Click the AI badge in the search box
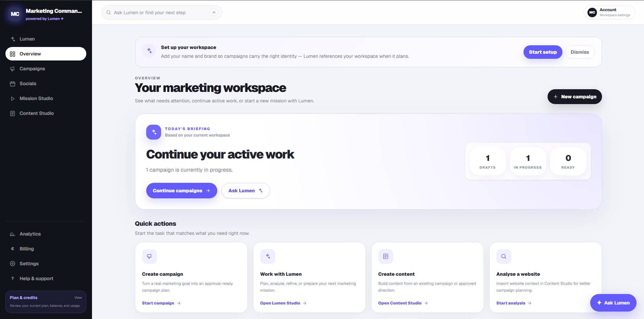 point(214,13)
